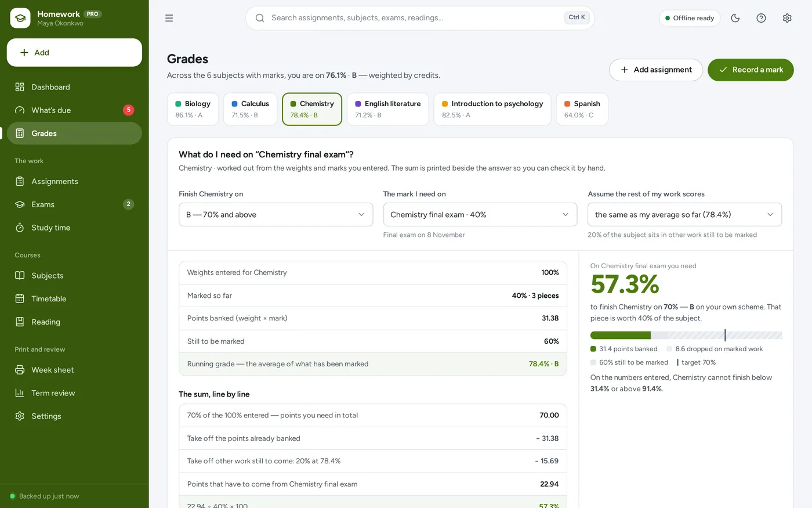Click the Dashboard grid icon in sidebar
The height and width of the screenshot is (508, 812).
click(x=20, y=87)
